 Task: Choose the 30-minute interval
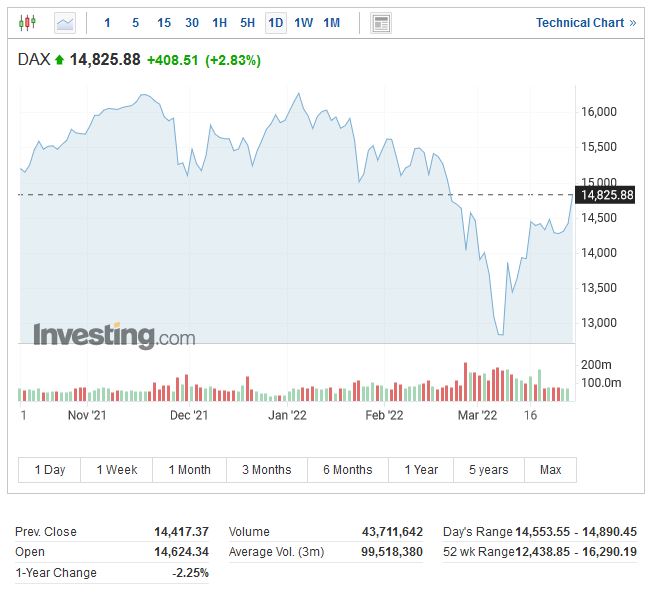(192, 22)
